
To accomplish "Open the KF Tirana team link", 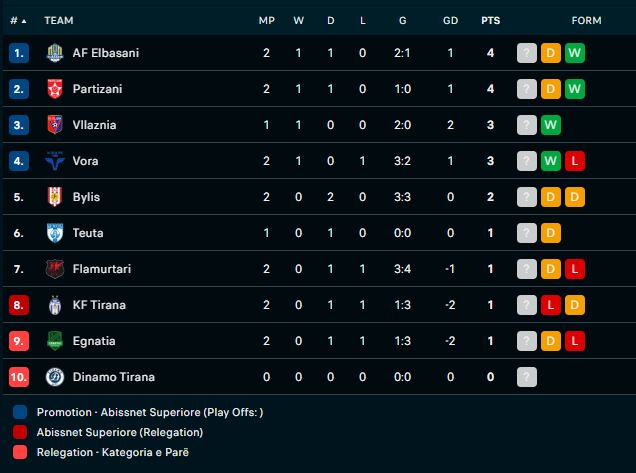I will click(x=99, y=305).
